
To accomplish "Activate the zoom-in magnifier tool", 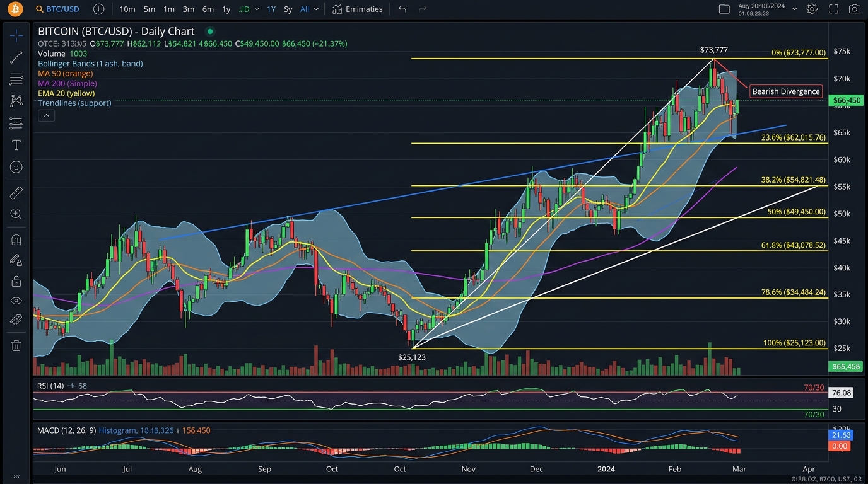I will click(16, 214).
